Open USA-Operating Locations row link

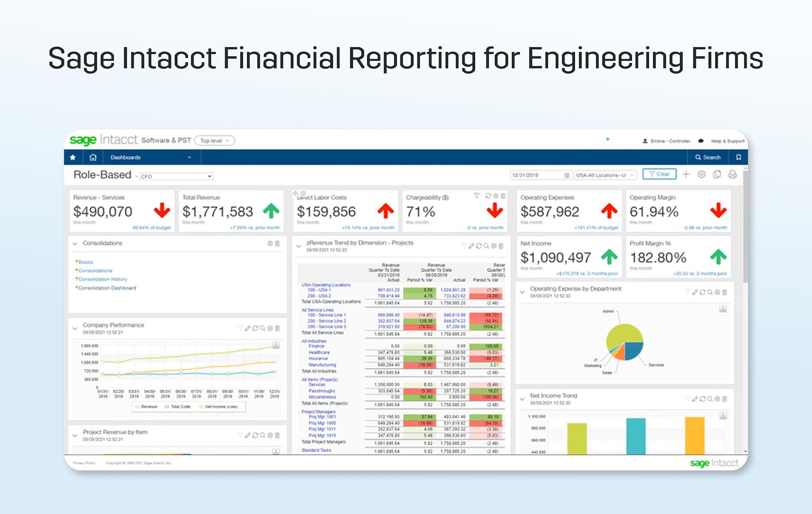click(326, 285)
